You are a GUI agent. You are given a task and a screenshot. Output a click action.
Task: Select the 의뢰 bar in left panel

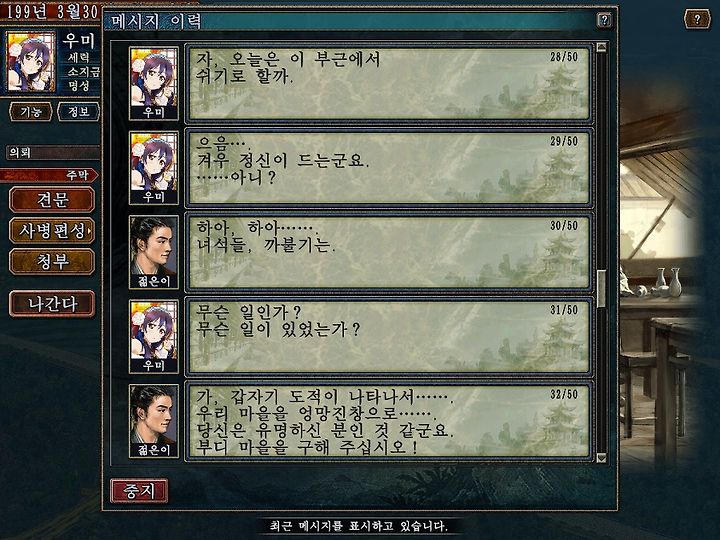pos(53,153)
